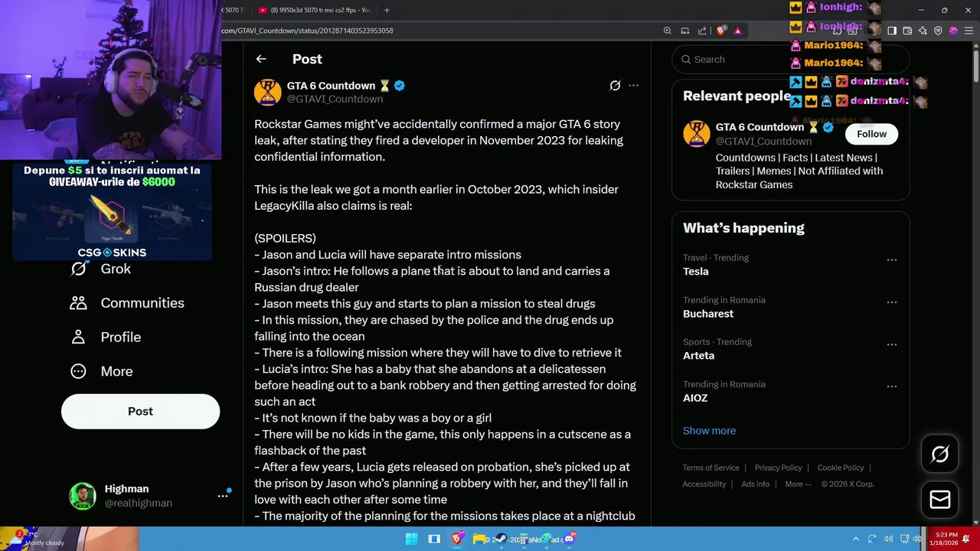Switch to the YouTube 9950x3d browser tab
980x551 pixels.
pyautogui.click(x=316, y=10)
